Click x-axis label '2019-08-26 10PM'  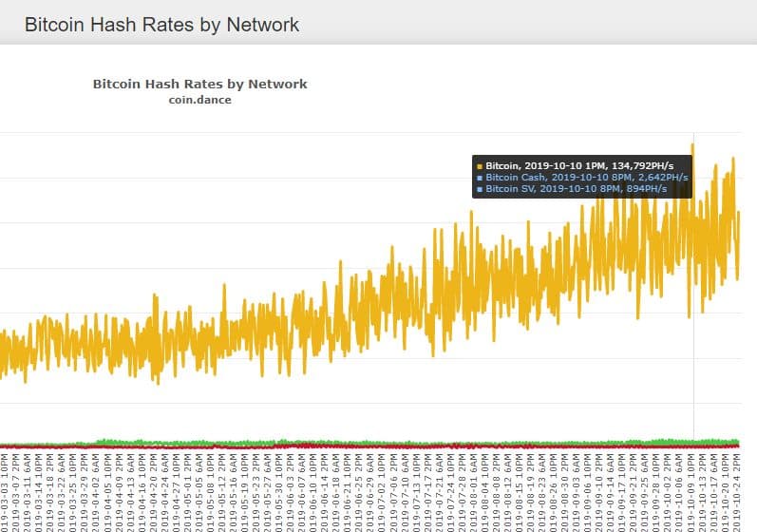[554, 492]
